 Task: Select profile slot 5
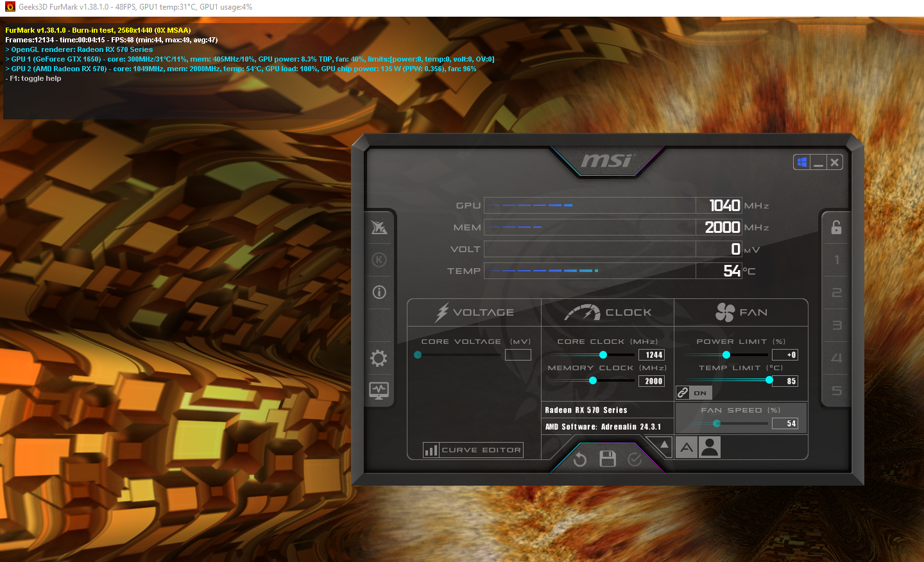[x=836, y=391]
